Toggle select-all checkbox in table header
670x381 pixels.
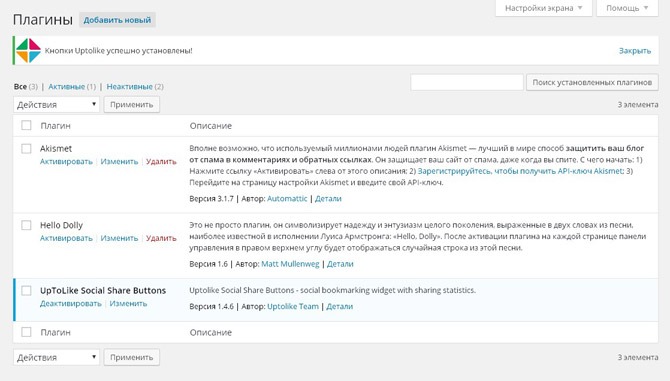(x=26, y=125)
